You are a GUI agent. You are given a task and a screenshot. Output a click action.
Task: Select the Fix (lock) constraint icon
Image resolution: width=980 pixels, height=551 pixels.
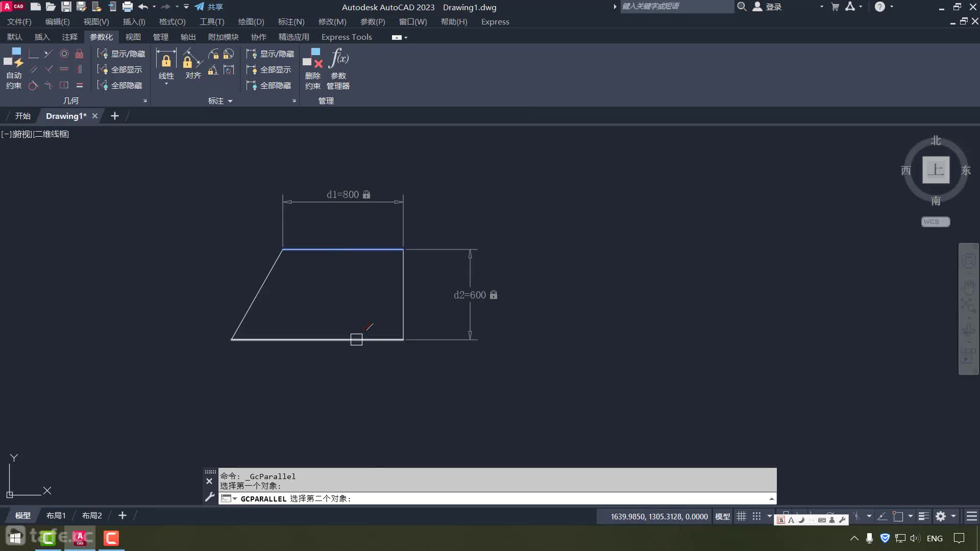[x=79, y=54]
